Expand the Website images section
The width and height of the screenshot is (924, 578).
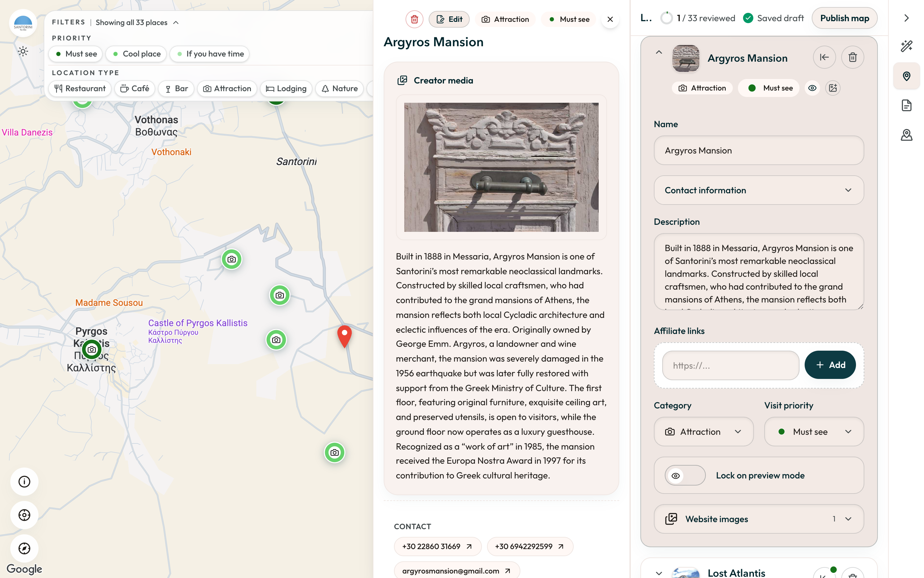tap(759, 519)
